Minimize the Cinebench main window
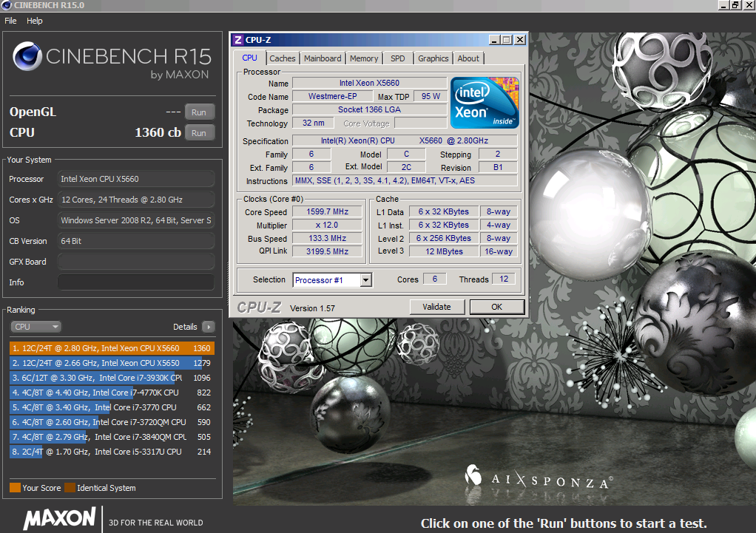Viewport: 756px width, 533px height. (723, 5)
